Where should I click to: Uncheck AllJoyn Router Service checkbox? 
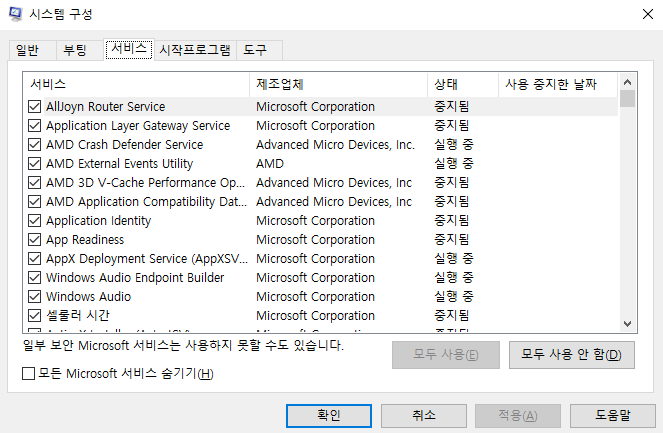pos(34,107)
